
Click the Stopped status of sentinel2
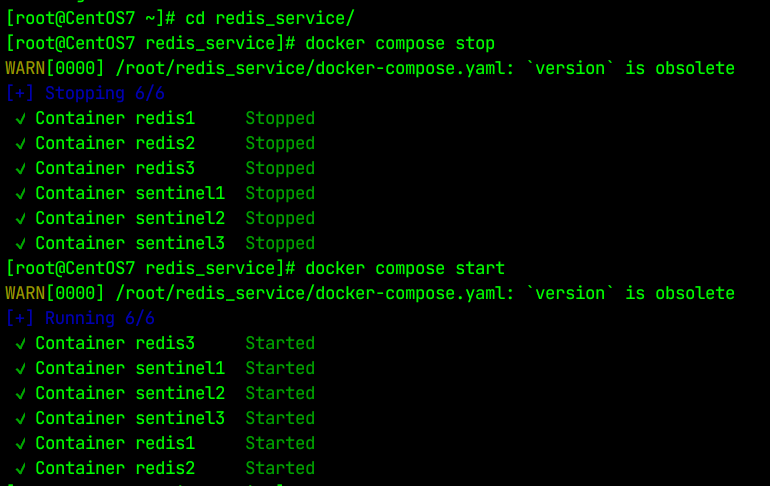click(280, 219)
